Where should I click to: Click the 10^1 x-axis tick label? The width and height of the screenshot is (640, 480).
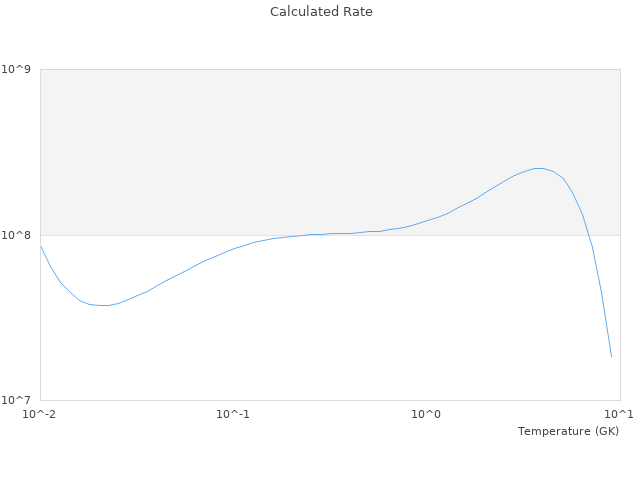(x=619, y=414)
